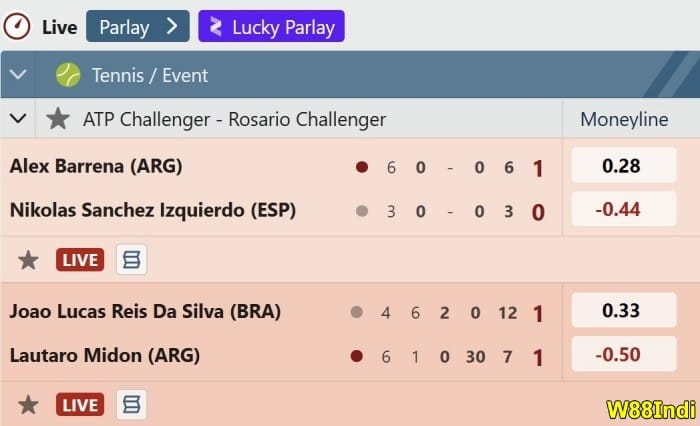Collapse the ATP Challenger Rosario league
Screen dimensions: 700x426
coord(17,119)
